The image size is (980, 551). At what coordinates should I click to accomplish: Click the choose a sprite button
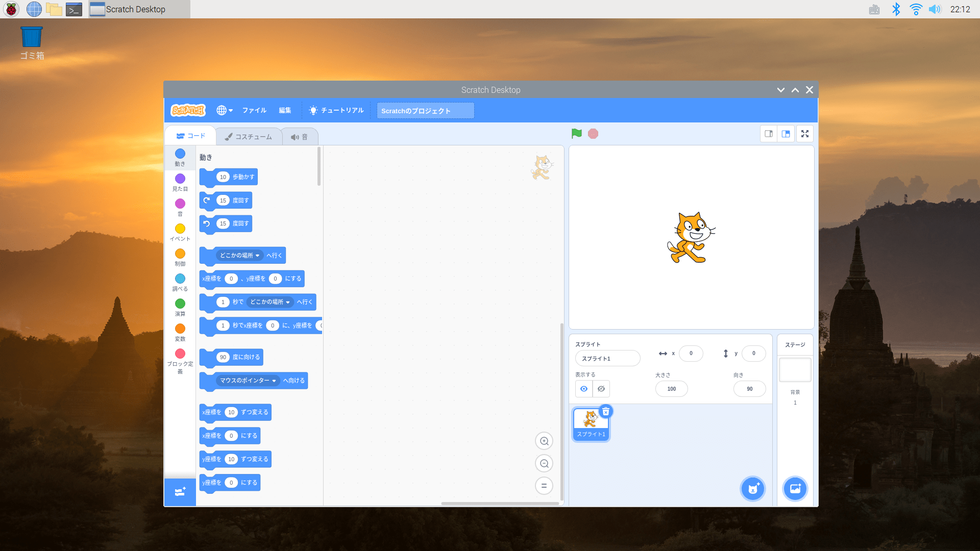point(753,489)
